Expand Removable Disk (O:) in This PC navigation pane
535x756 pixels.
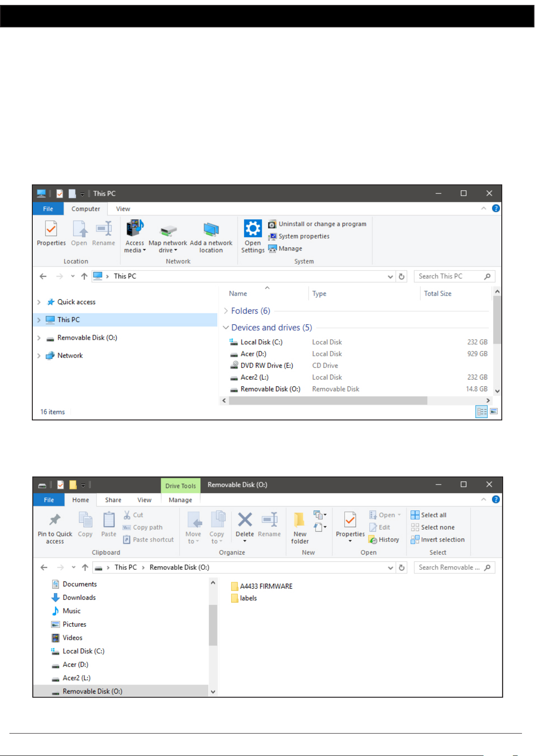tap(39, 338)
